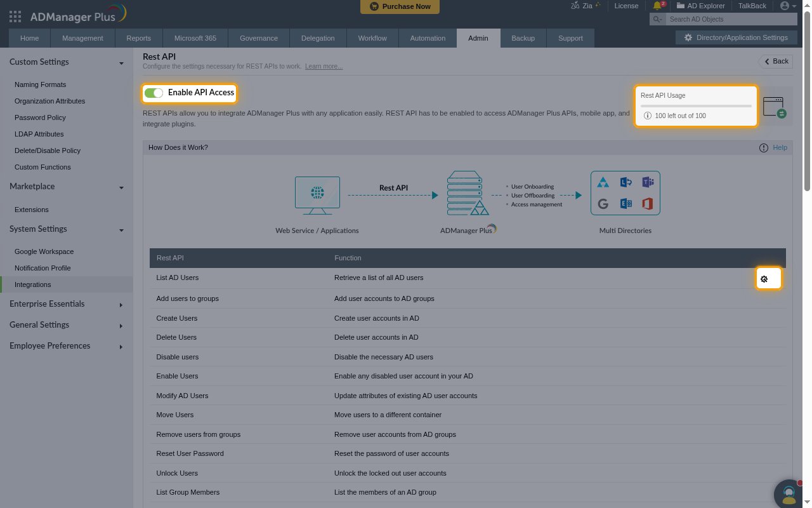Open AD Explorer folder icon

[681, 6]
